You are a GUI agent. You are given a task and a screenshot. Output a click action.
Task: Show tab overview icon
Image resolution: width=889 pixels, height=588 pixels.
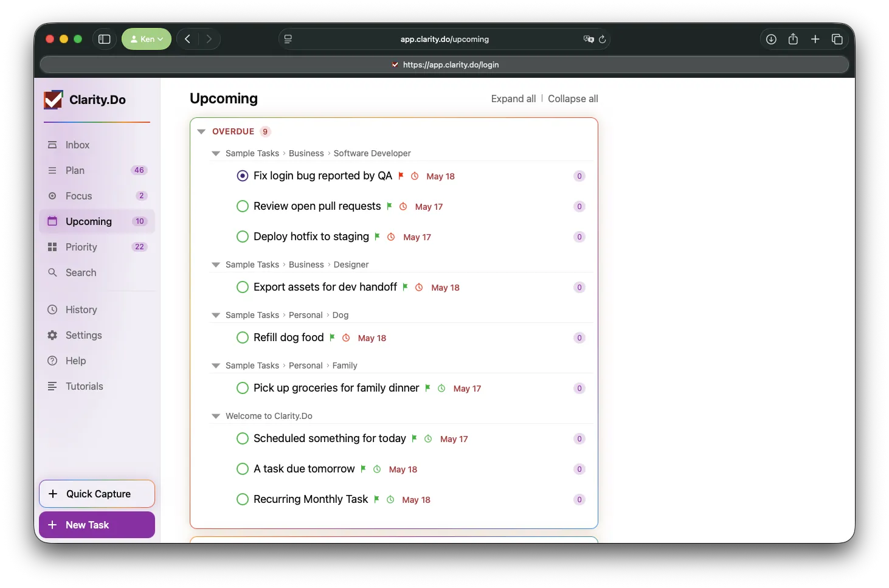837,39
